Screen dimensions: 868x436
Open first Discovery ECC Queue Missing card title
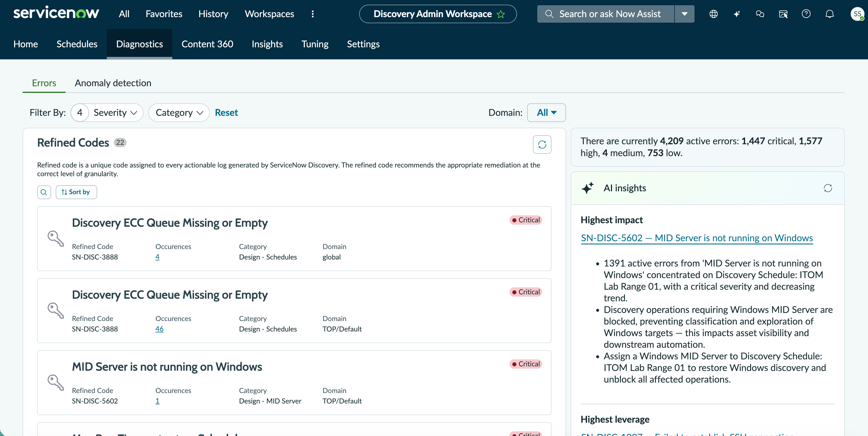coord(170,223)
